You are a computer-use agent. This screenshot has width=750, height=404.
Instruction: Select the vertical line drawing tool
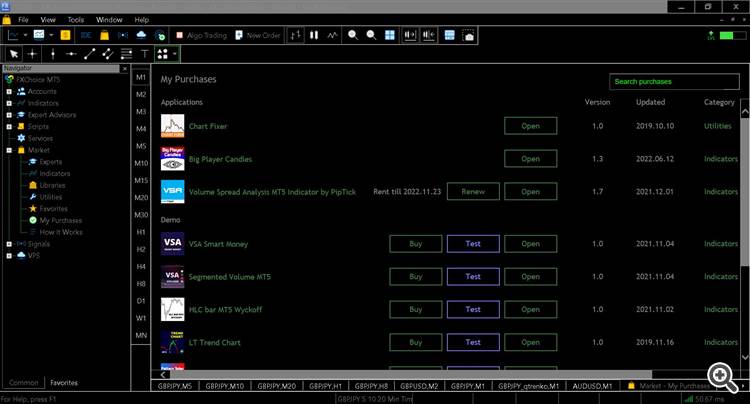point(53,54)
